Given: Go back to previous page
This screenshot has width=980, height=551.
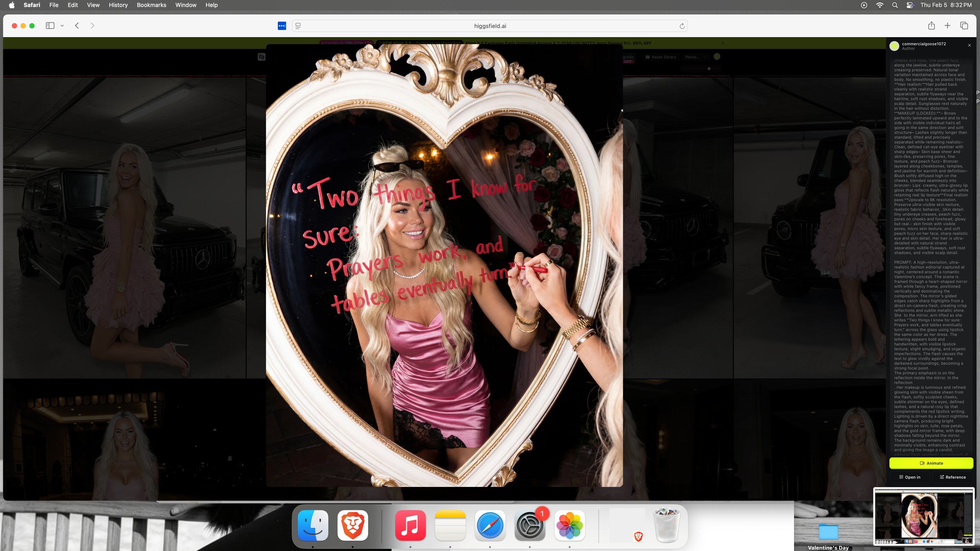Looking at the screenshot, I should pyautogui.click(x=77, y=26).
